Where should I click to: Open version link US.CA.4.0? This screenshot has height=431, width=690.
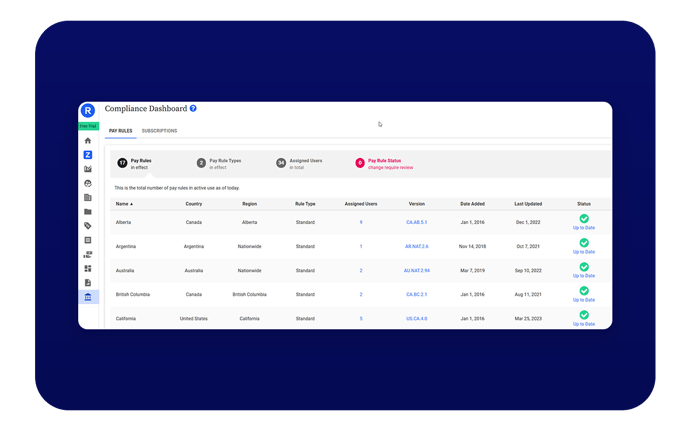(x=417, y=319)
